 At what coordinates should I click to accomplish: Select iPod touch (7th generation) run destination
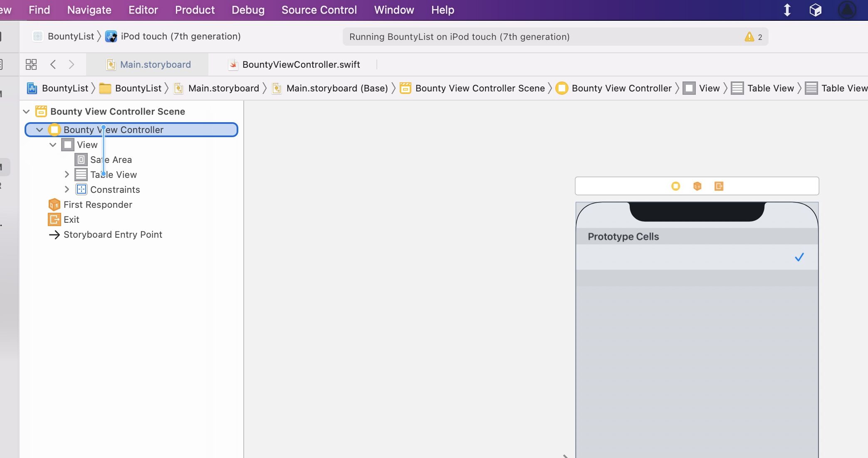tap(181, 37)
